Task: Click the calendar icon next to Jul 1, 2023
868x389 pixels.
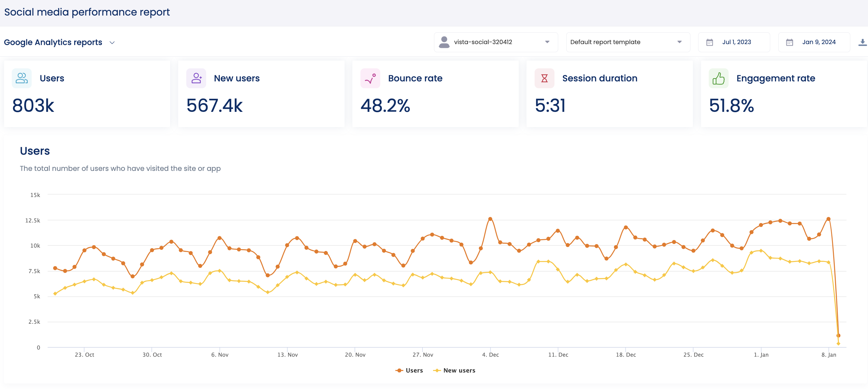Action: (x=710, y=42)
